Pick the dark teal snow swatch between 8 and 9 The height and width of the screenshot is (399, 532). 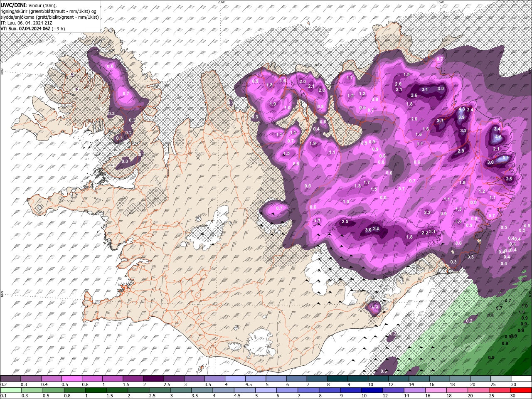tap(338, 379)
